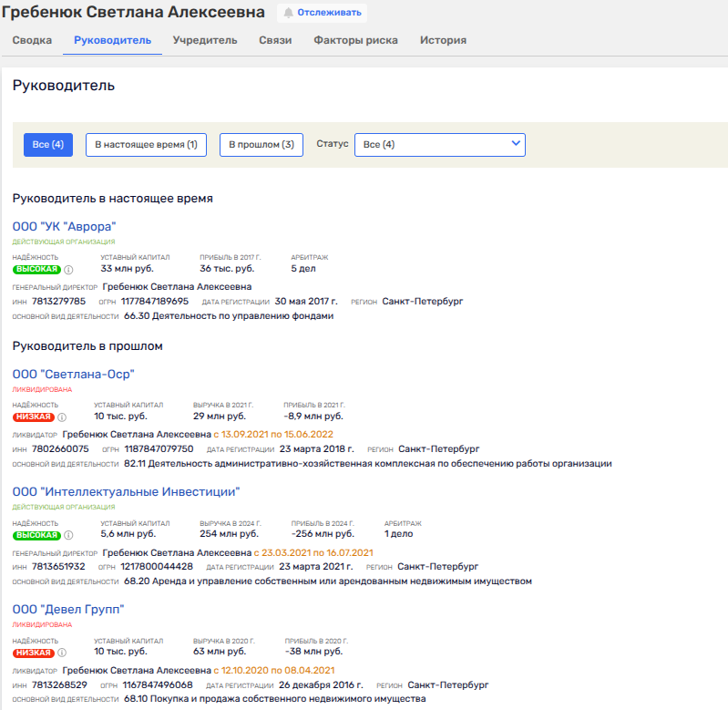Open ООО "УК "Аврора" company link

[65, 226]
